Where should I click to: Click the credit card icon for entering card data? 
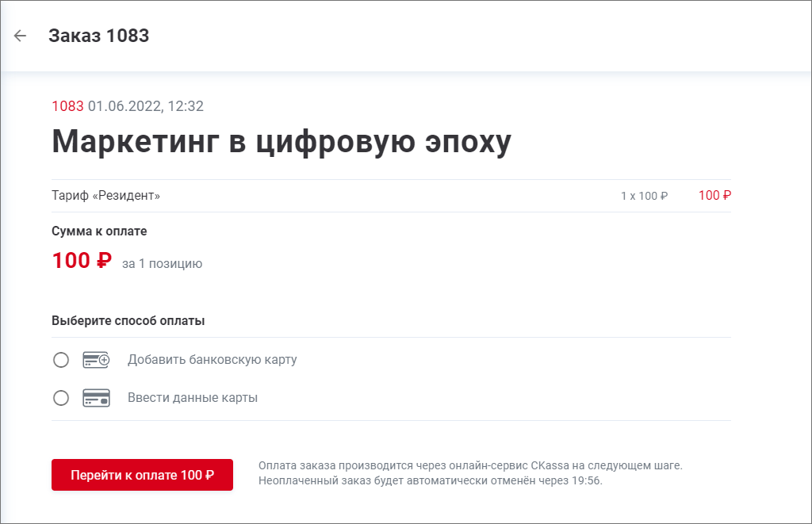point(96,398)
